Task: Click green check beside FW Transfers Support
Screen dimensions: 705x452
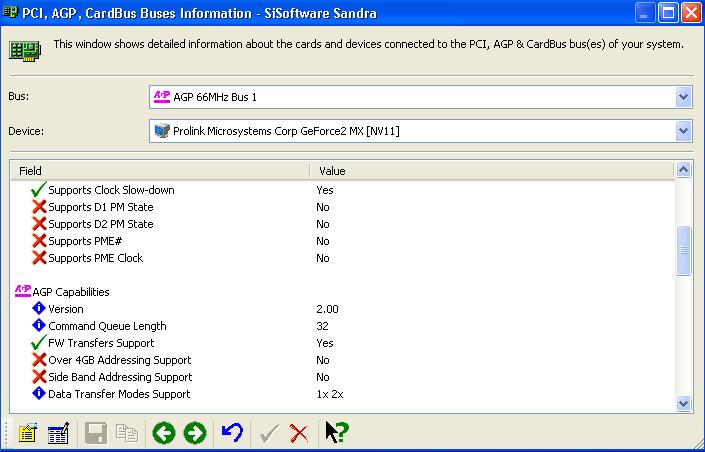Action: [x=39, y=343]
